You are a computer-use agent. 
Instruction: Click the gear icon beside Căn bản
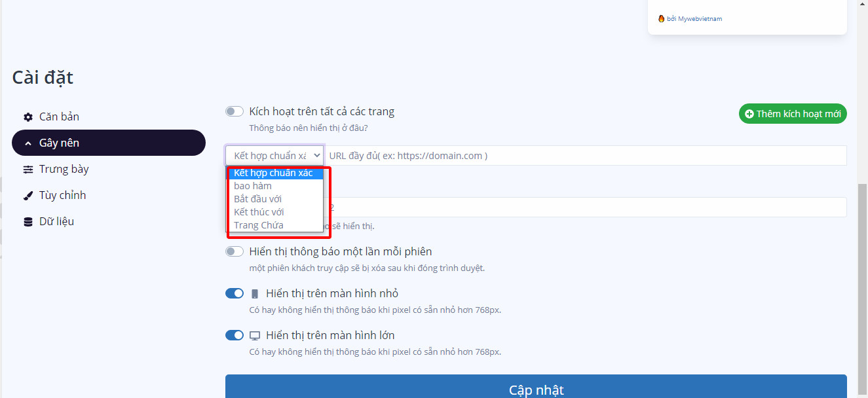click(28, 117)
